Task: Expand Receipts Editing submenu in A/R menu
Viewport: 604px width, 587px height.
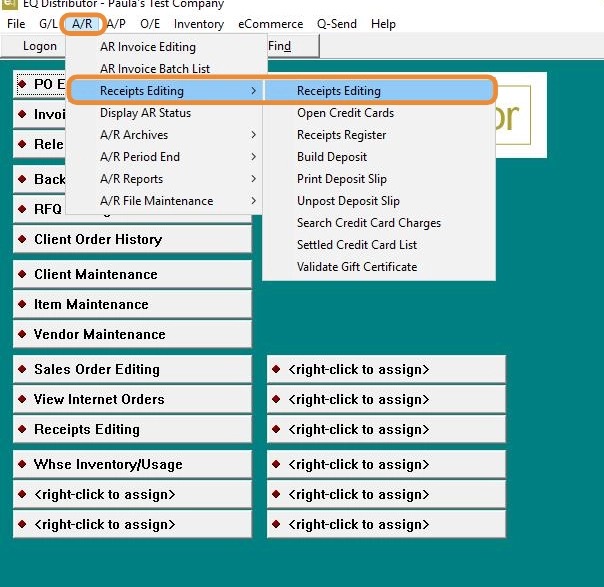Action: click(166, 91)
